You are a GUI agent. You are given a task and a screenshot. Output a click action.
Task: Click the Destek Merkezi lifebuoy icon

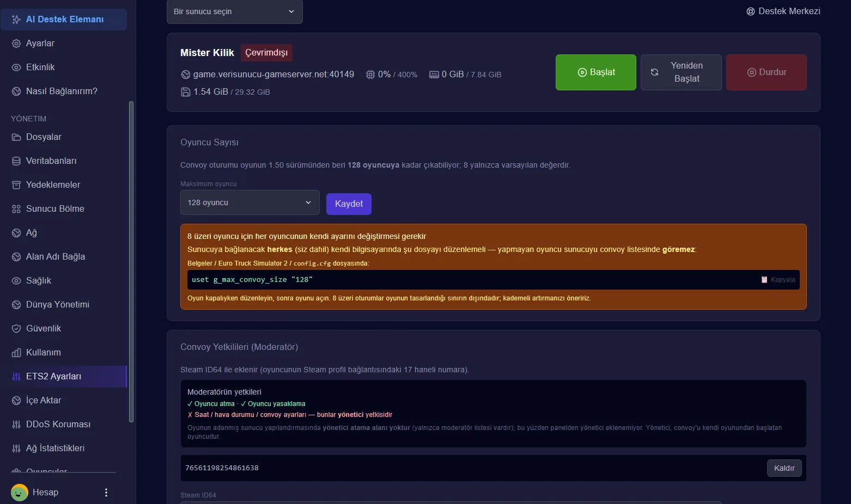(751, 11)
